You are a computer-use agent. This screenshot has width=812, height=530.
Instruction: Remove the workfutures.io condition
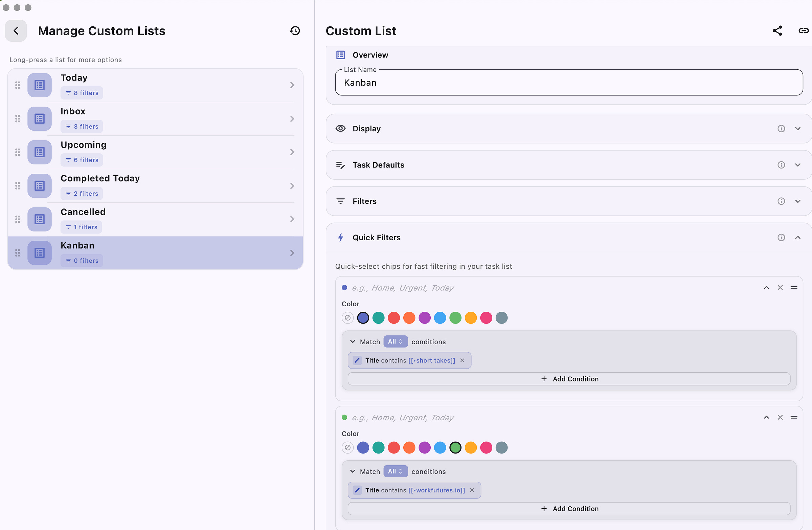point(472,490)
